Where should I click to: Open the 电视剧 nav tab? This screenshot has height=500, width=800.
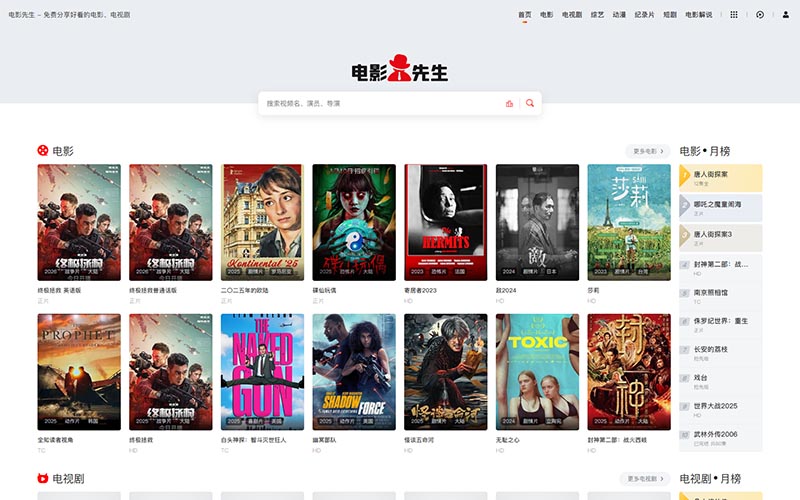572,15
